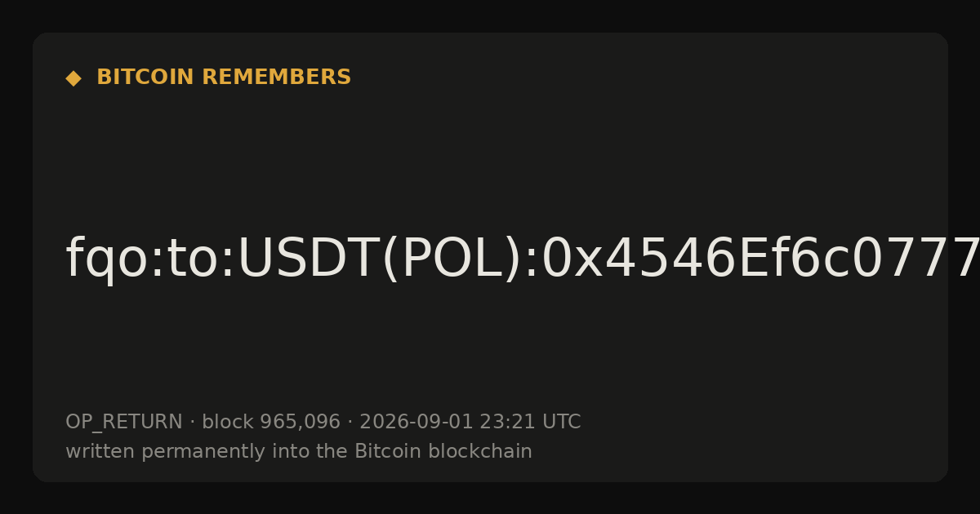
Task: Click the word REMEMBERS in the header
Action: [276, 78]
